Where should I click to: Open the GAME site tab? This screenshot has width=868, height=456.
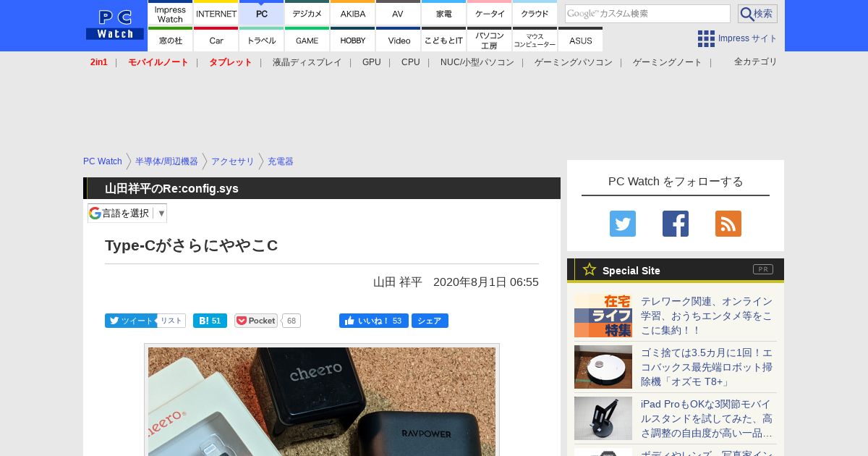point(307,39)
